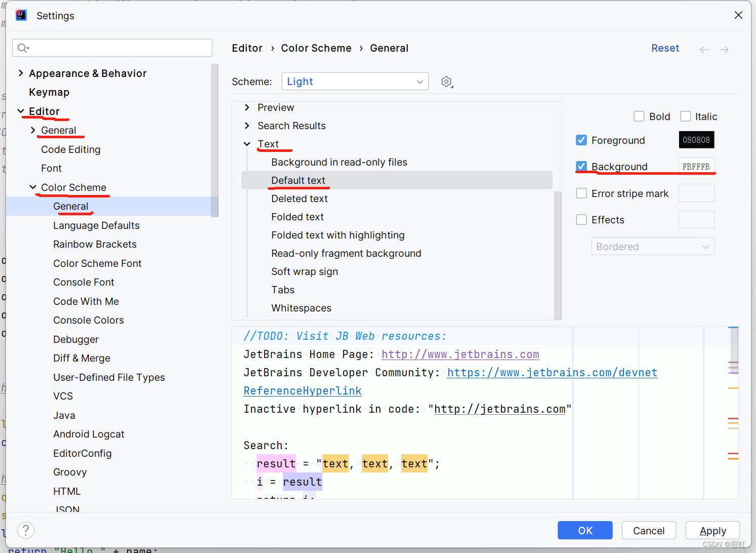Click Color Scheme in breadcrumb
Viewport: 756px width, 553px height.
pos(316,48)
